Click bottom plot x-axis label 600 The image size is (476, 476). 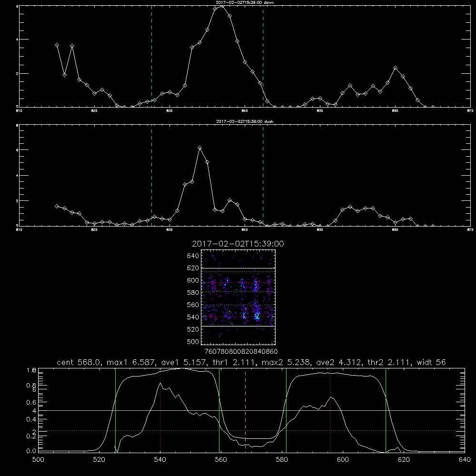[x=343, y=460]
